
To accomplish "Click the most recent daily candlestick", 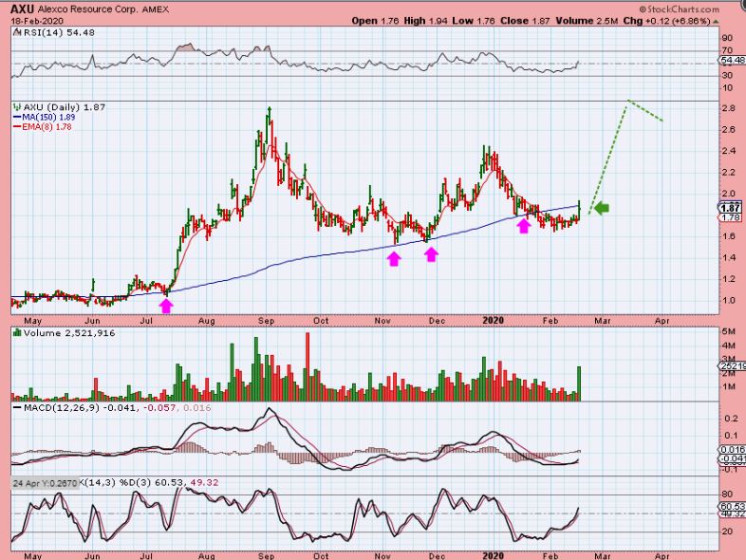I will point(579,210).
